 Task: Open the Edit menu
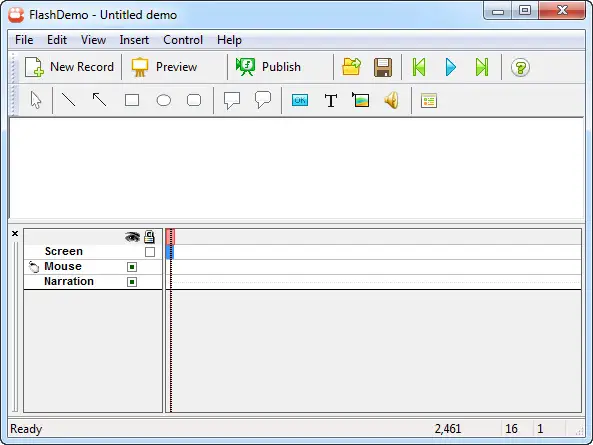coord(57,40)
